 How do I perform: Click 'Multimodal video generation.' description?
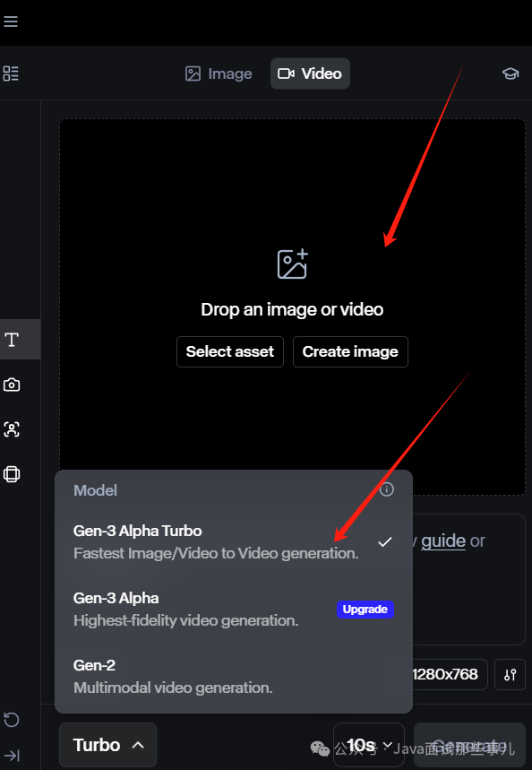click(x=173, y=688)
